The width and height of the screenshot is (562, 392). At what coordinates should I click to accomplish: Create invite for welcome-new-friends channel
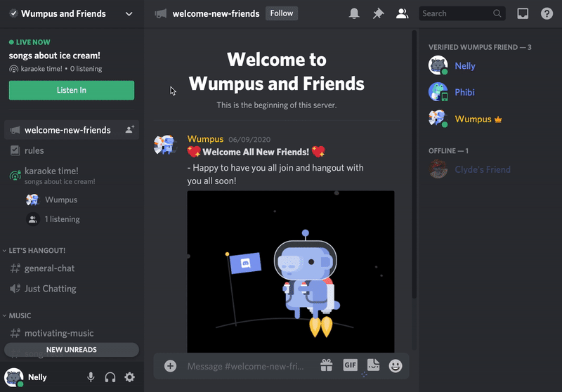pyautogui.click(x=130, y=129)
